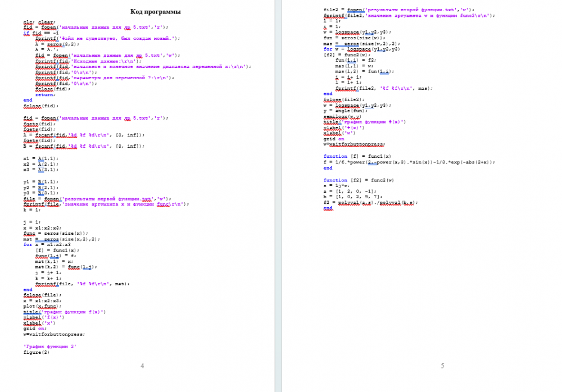Click the line 'if fid == -1'
This screenshot has height=392, width=562.
(41, 33)
